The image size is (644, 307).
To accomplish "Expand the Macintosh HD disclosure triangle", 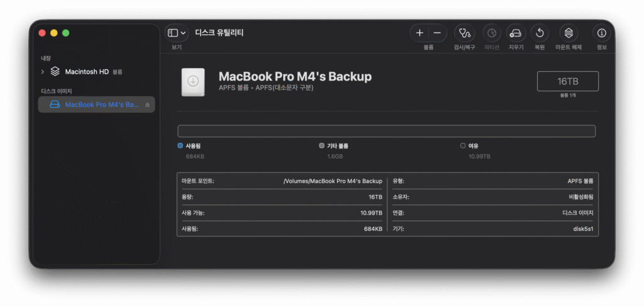I will tap(42, 72).
